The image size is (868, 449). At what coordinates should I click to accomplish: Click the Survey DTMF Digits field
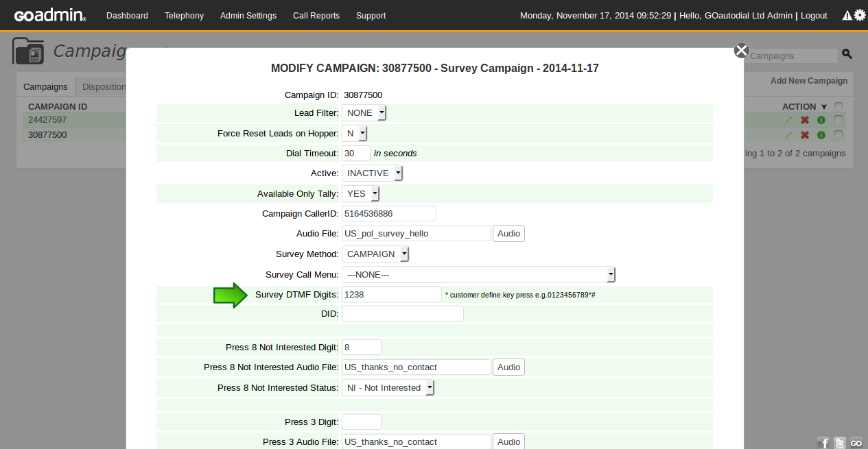pos(392,294)
